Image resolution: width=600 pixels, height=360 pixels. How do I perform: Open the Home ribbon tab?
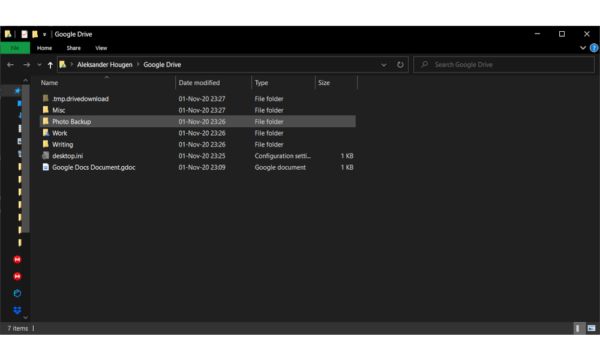click(44, 48)
